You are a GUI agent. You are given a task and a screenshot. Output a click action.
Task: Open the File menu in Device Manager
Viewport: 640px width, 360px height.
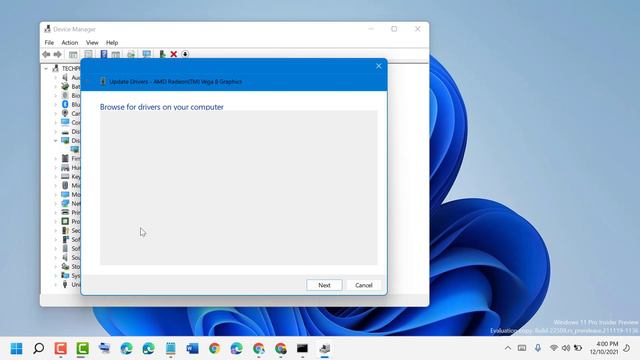click(x=49, y=42)
